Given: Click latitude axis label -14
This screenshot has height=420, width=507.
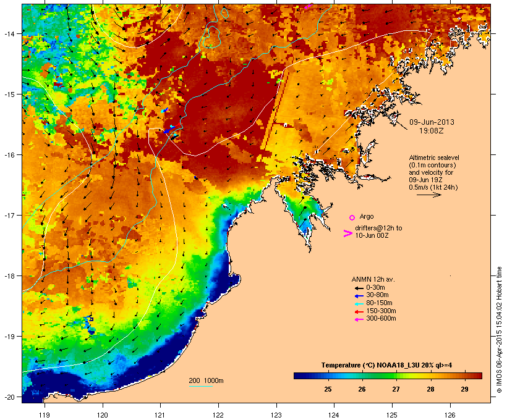Looking at the screenshot, I should (x=9, y=33).
